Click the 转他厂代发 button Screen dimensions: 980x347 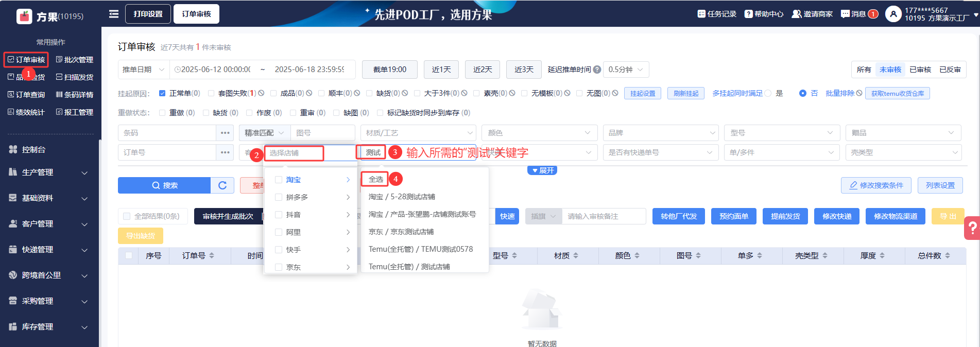click(x=679, y=216)
